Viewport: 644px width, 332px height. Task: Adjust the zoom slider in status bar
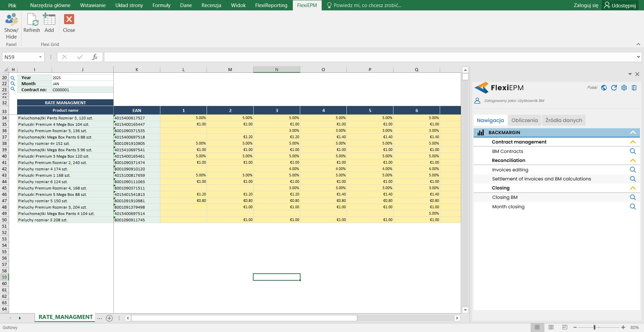coord(594,327)
